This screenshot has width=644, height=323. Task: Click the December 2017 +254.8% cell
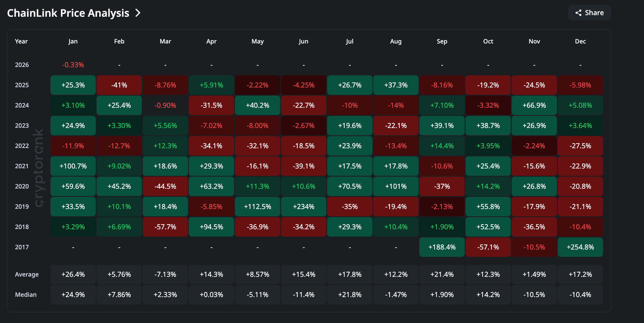click(x=580, y=247)
